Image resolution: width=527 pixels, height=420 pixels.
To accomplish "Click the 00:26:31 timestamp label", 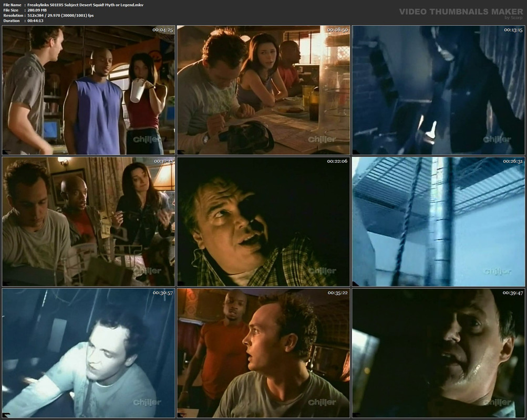I will 513,161.
